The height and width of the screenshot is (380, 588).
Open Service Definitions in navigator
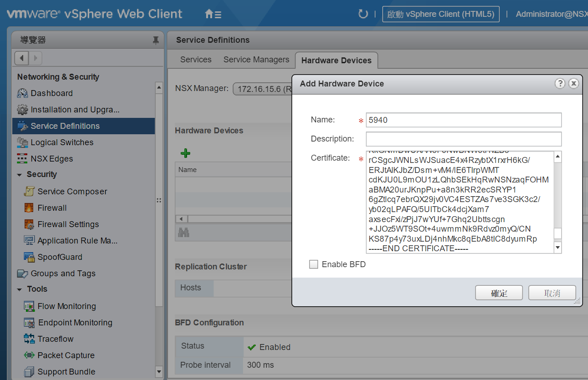[84, 126]
